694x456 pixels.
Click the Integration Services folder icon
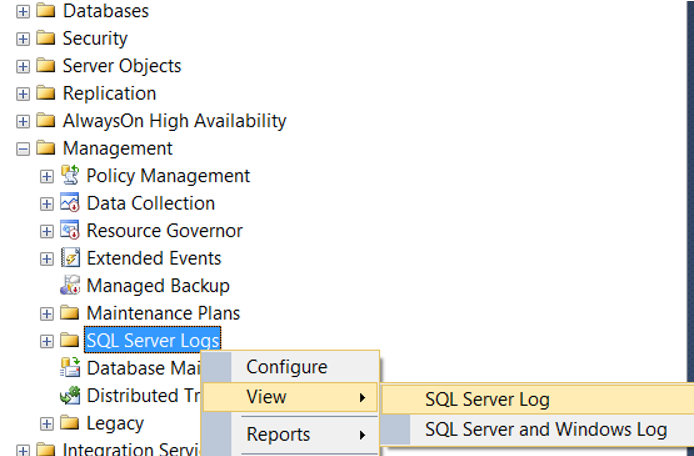pos(46,449)
